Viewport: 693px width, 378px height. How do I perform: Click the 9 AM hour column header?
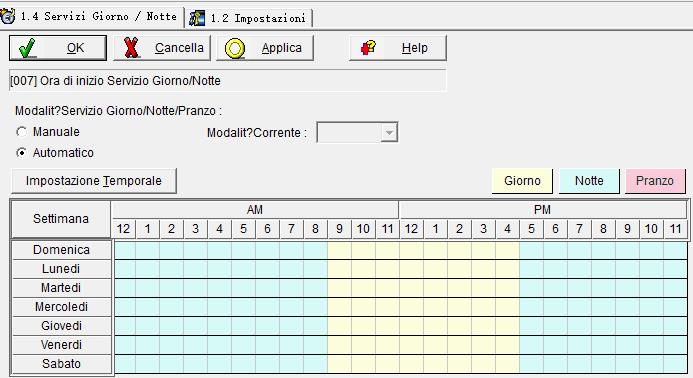pyautogui.click(x=339, y=229)
